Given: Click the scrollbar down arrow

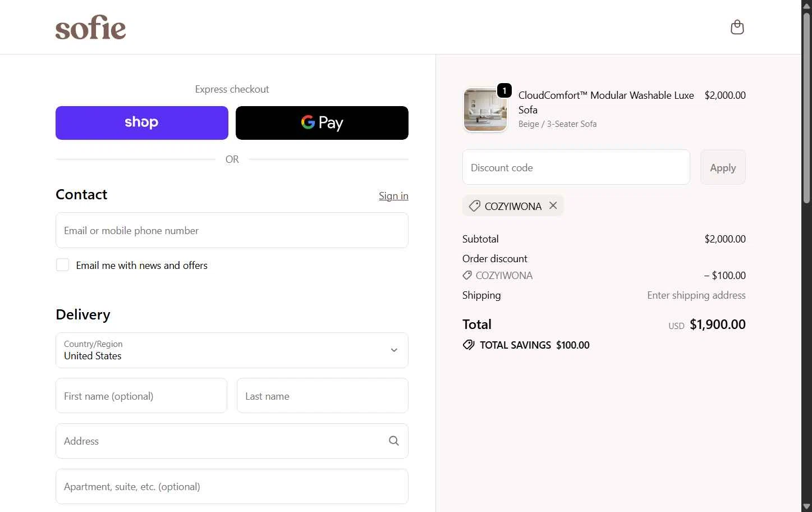Looking at the screenshot, I should coord(806,507).
